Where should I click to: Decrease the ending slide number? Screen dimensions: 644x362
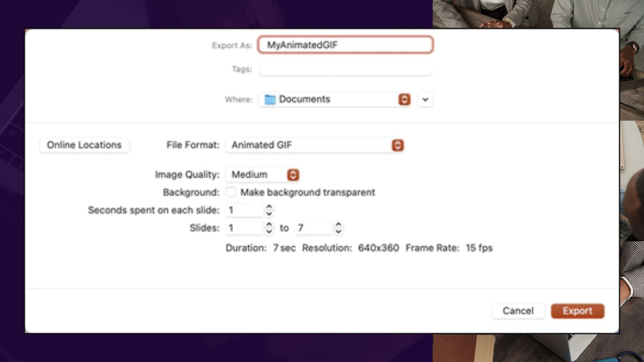[338, 231]
